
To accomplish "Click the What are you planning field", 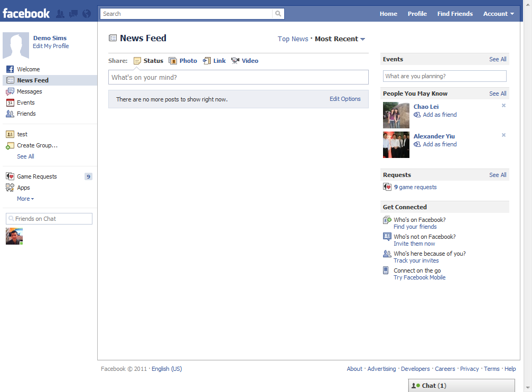I will tap(444, 76).
